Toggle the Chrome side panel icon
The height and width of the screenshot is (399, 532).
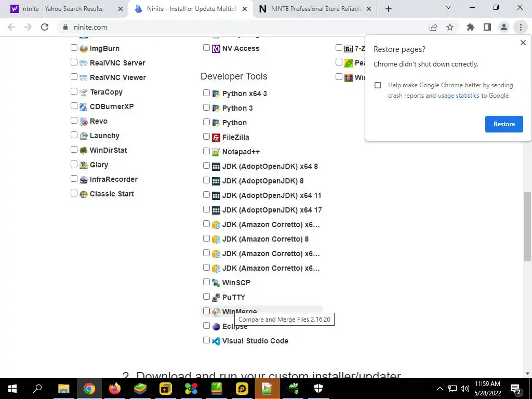pos(487,27)
